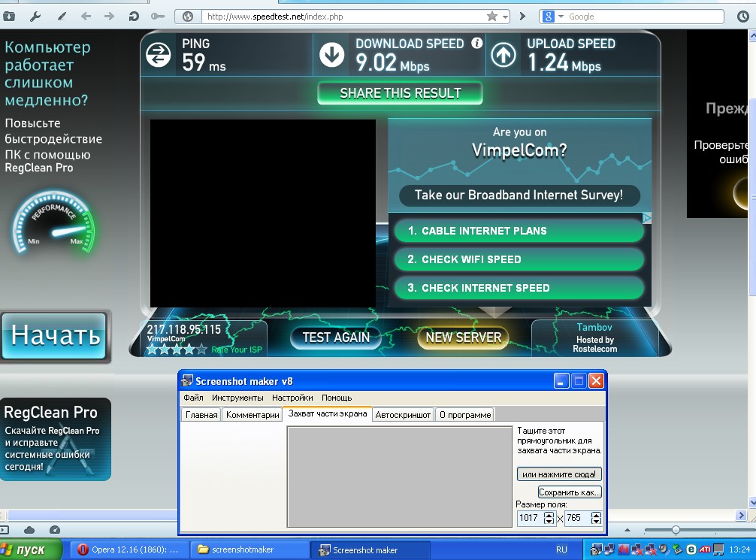The image size is (756, 560).
Task: Open the Opera downloads panel icon
Action: click(x=9, y=17)
